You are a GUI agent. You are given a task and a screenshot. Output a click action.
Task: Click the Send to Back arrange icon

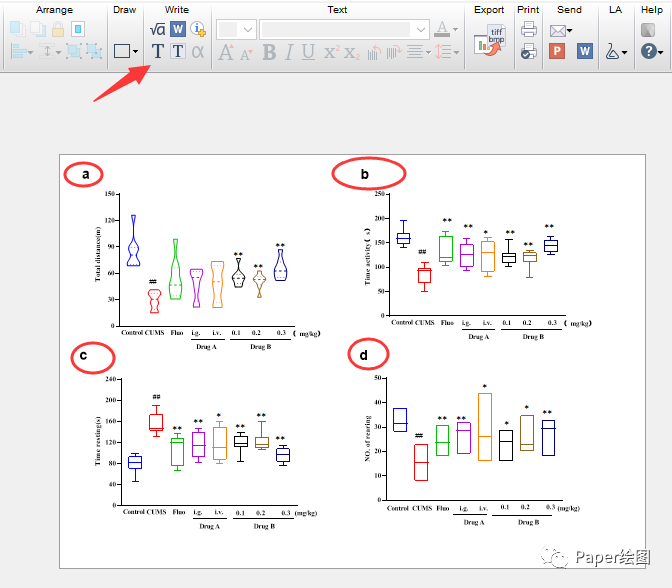(38, 29)
